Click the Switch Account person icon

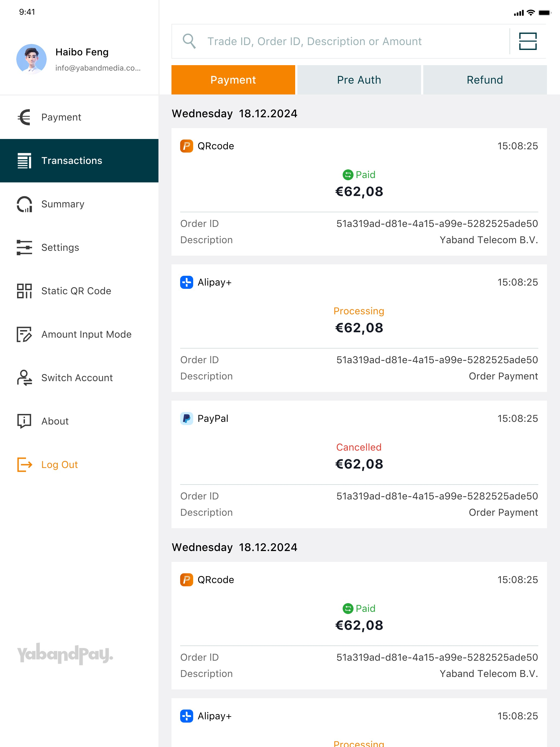coord(24,378)
